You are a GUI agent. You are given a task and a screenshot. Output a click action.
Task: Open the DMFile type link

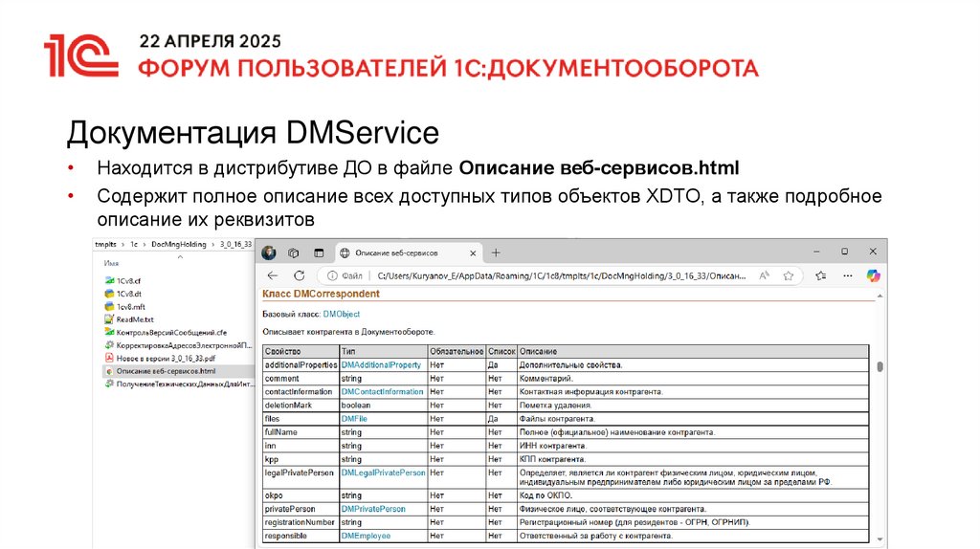click(x=354, y=419)
